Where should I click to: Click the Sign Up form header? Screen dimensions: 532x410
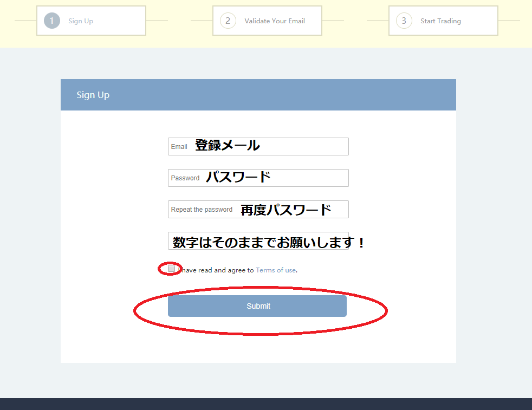[258, 95]
